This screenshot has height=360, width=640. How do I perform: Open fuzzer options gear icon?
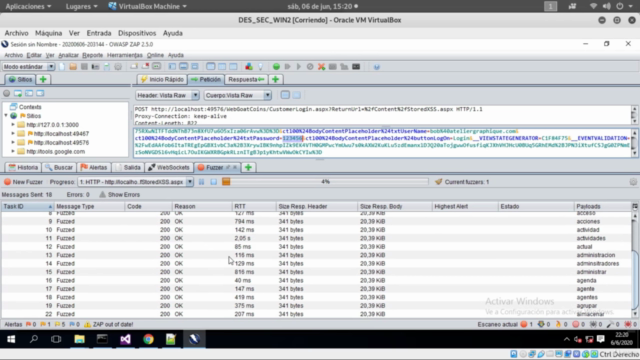(633, 182)
